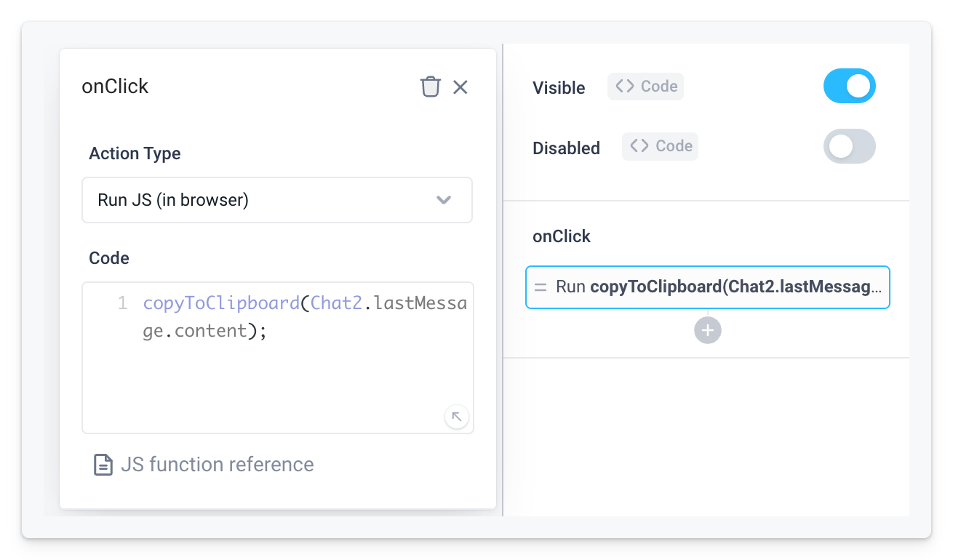Click the drag handle on the Run handler
The image size is (953, 560).
pyautogui.click(x=541, y=287)
